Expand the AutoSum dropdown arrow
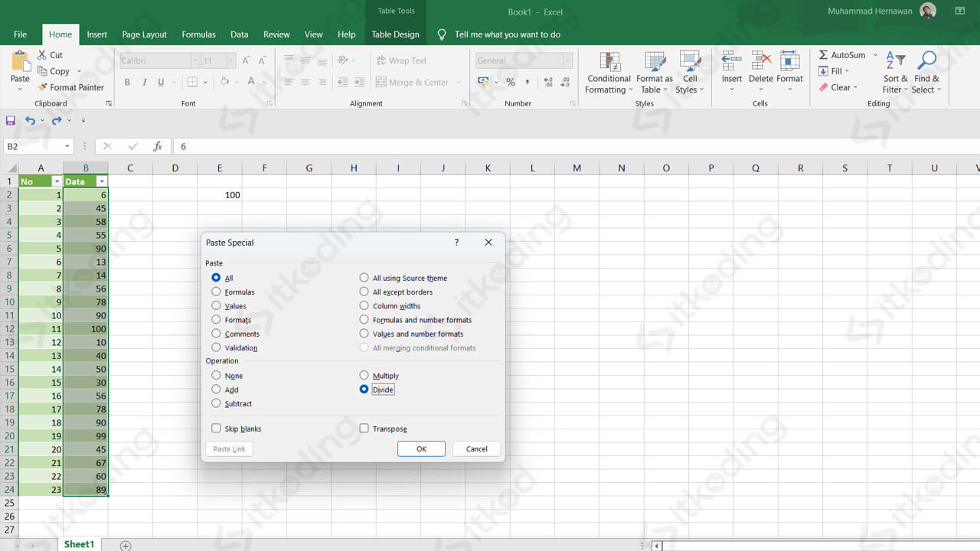Screen dimensions: 980x551 pos(875,55)
